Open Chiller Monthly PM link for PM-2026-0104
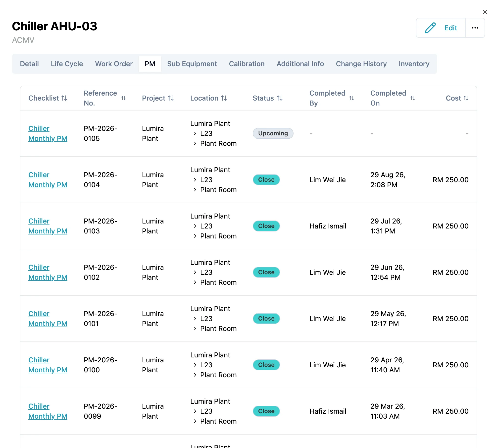This screenshot has height=448, width=497. click(48, 180)
